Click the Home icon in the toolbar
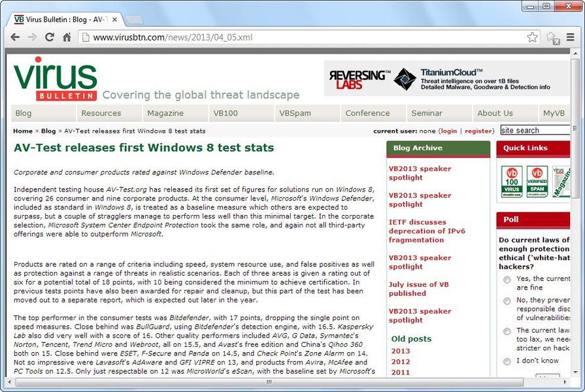 [67, 37]
